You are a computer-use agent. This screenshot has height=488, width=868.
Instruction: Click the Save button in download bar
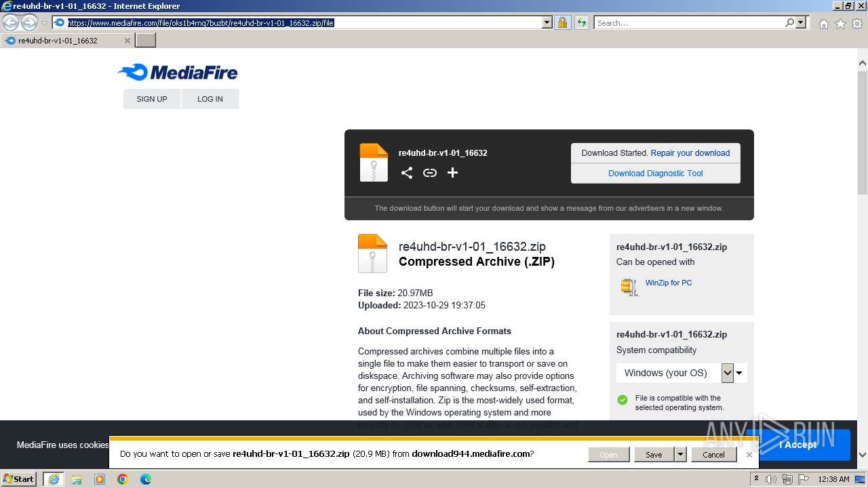(x=654, y=455)
